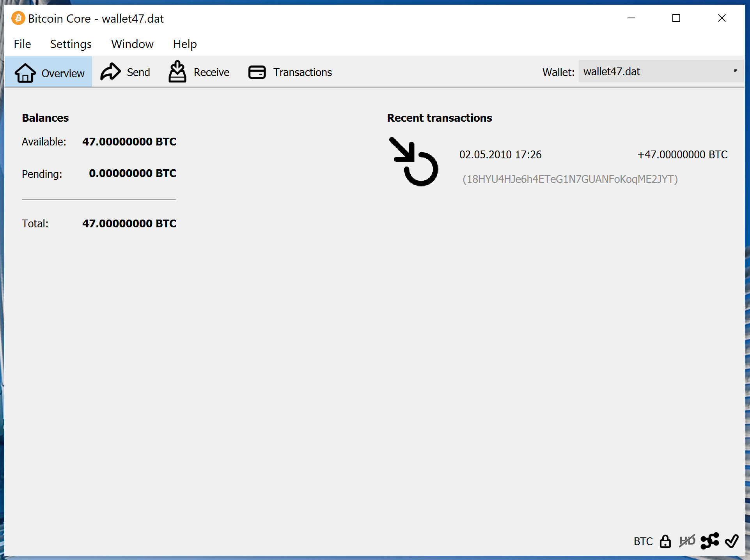Open the File menu

pos(22,44)
